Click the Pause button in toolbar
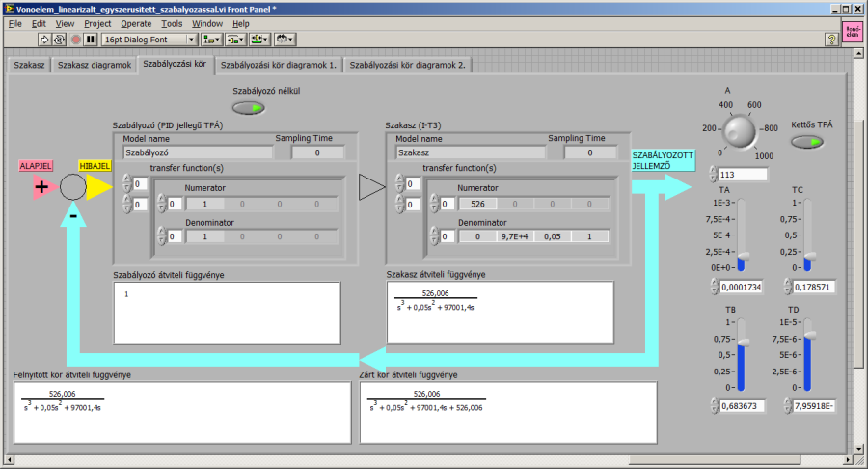Screen dimensions: 868x469 [91, 40]
